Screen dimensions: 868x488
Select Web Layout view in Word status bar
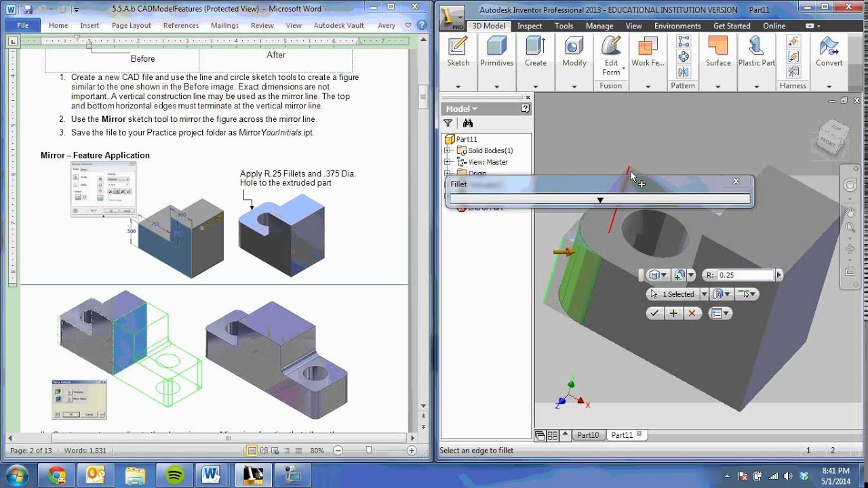[x=275, y=451]
